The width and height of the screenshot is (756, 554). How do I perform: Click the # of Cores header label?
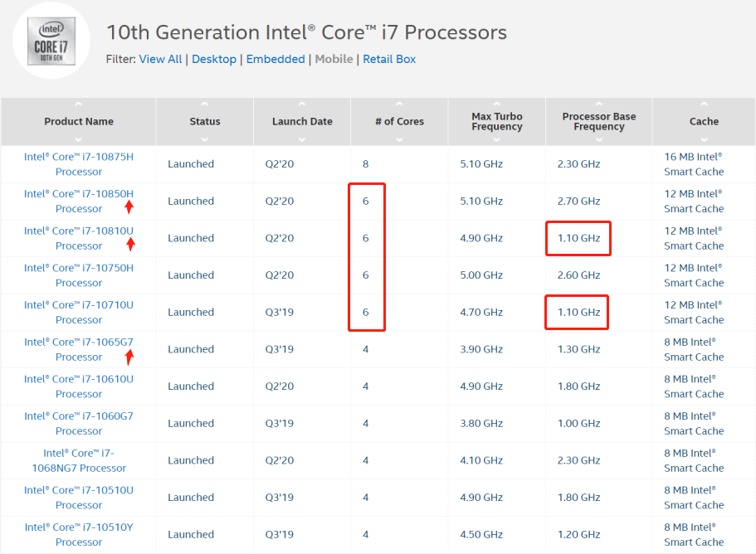pyautogui.click(x=400, y=121)
